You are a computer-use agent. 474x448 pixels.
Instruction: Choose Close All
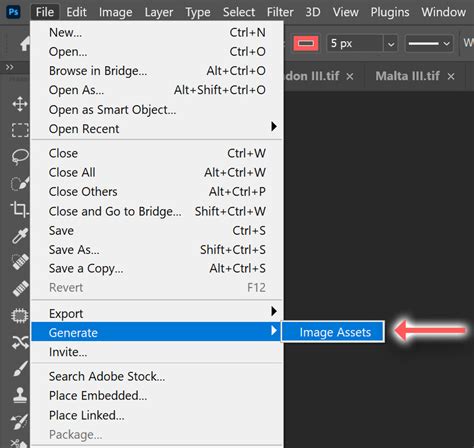pyautogui.click(x=157, y=172)
